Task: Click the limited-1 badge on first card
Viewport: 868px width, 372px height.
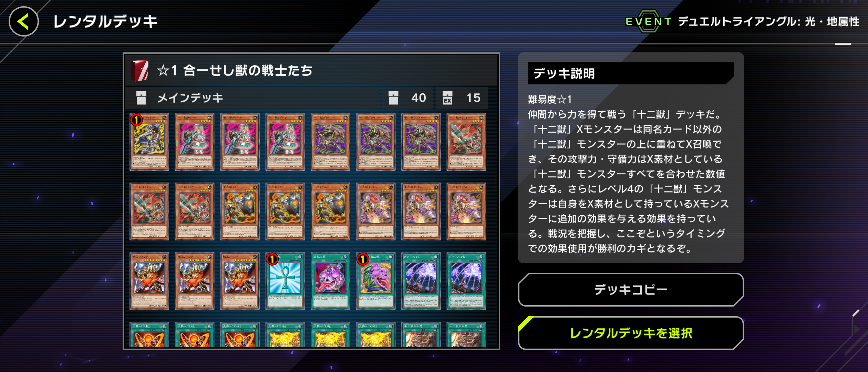Action: tap(136, 120)
